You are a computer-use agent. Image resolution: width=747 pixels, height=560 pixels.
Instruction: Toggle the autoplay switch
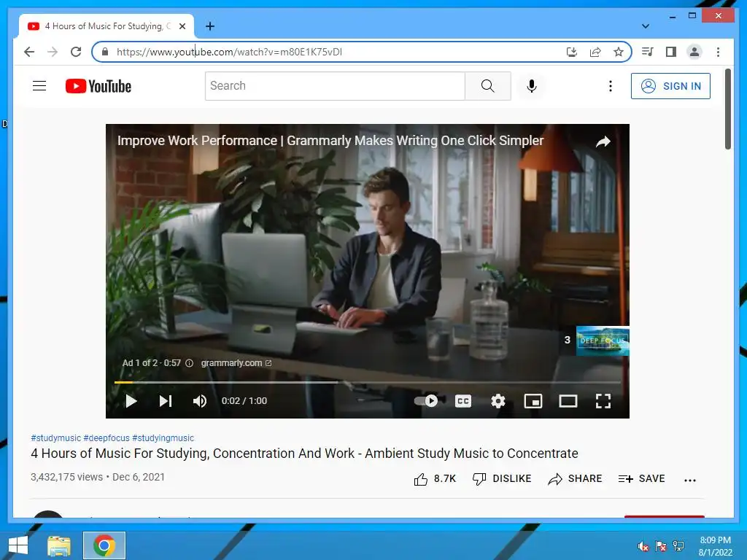coord(426,401)
